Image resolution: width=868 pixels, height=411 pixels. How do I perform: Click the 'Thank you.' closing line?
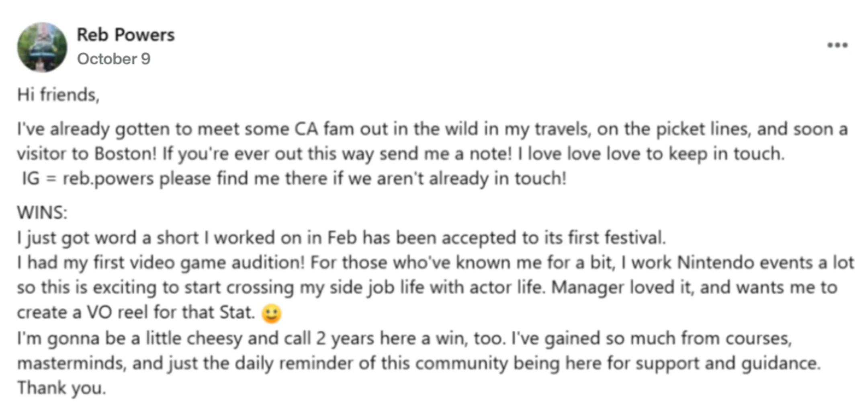pyautogui.click(x=61, y=388)
